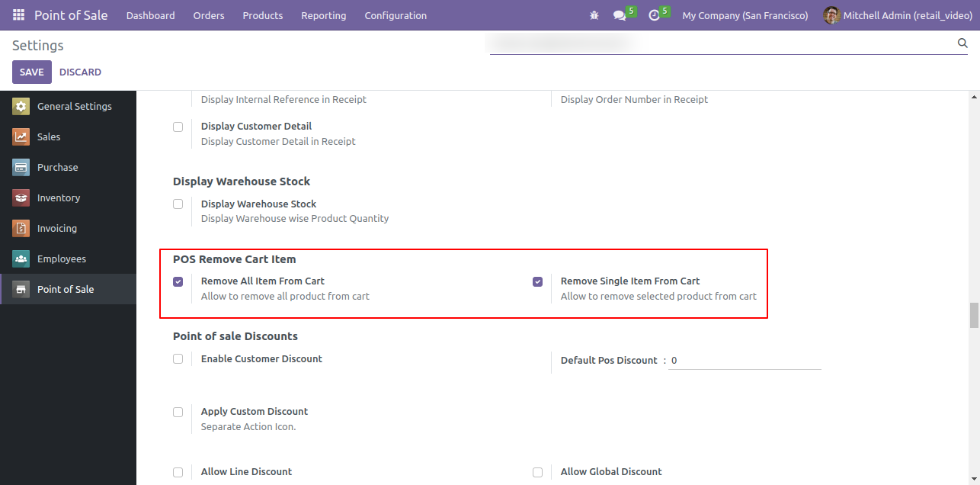Image resolution: width=980 pixels, height=485 pixels.
Task: Select Purchase label in settings sidebar
Action: point(58,168)
